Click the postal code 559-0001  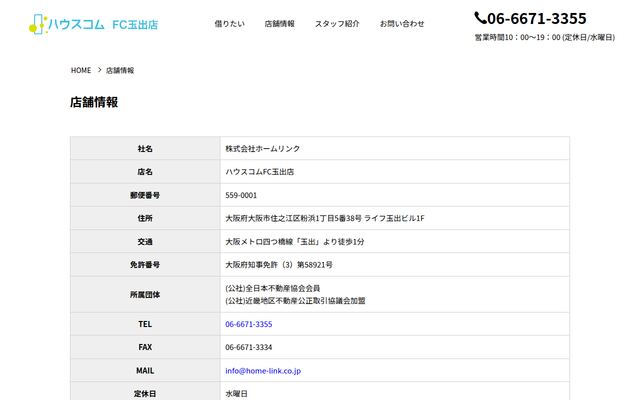click(x=241, y=195)
